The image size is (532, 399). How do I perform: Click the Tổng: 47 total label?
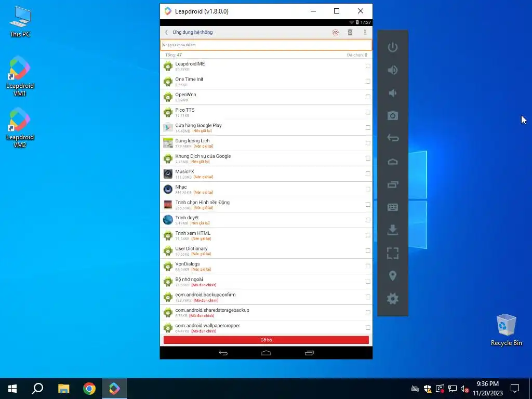pyautogui.click(x=174, y=55)
